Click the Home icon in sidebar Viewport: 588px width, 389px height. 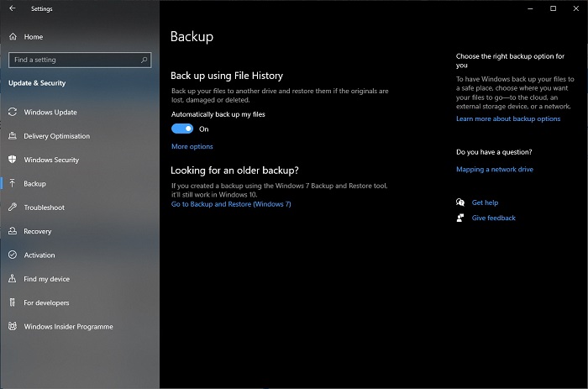(13, 37)
